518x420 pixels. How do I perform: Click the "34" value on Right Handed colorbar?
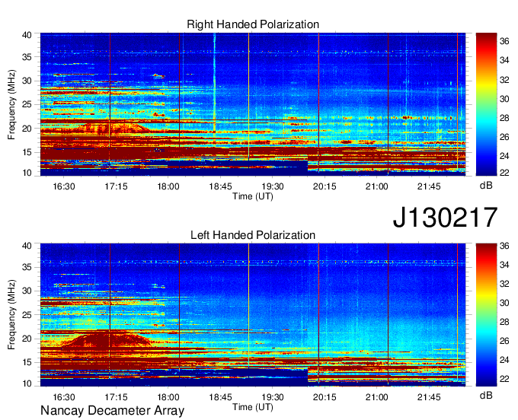[504, 60]
